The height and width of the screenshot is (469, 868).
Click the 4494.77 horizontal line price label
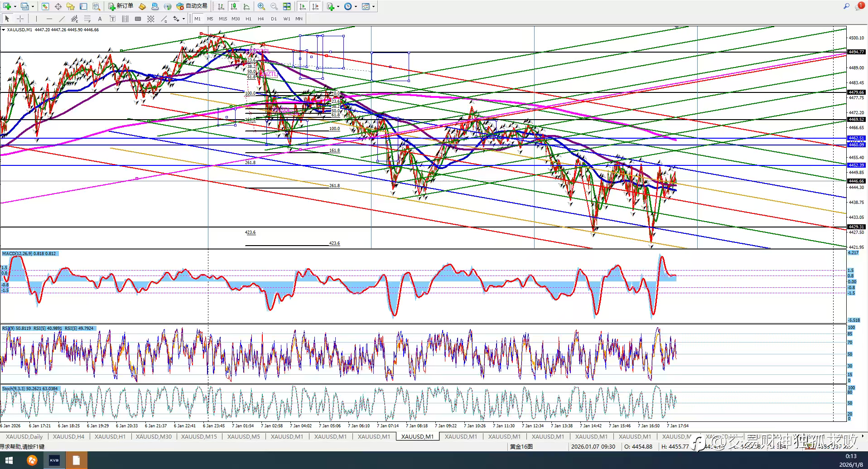(856, 52)
